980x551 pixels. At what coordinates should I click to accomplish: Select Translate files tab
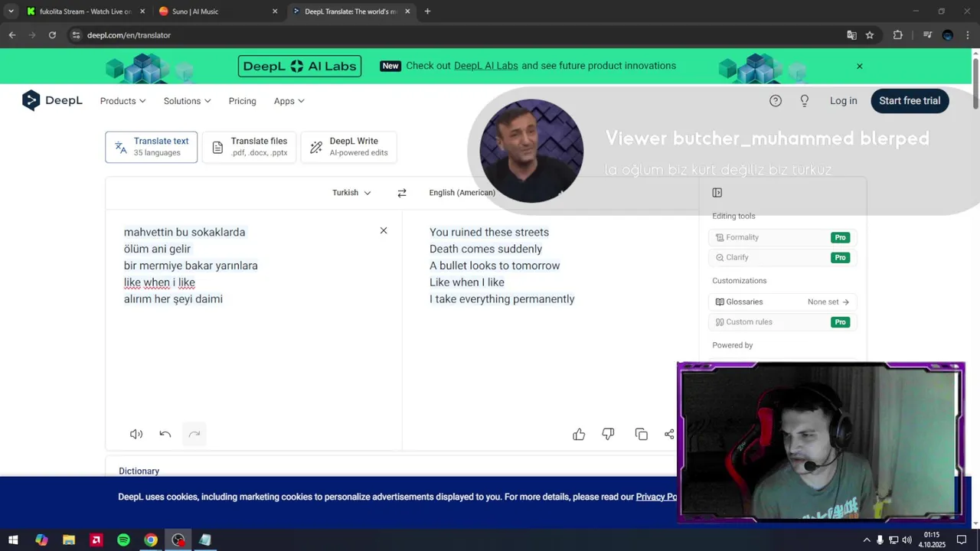point(249,147)
